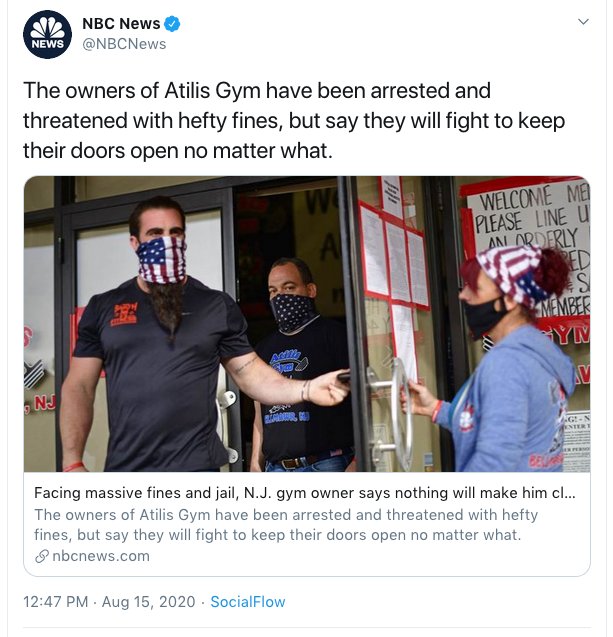Click the link icon beside nbcnews.com
613x637 pixels.
pyautogui.click(x=42, y=556)
